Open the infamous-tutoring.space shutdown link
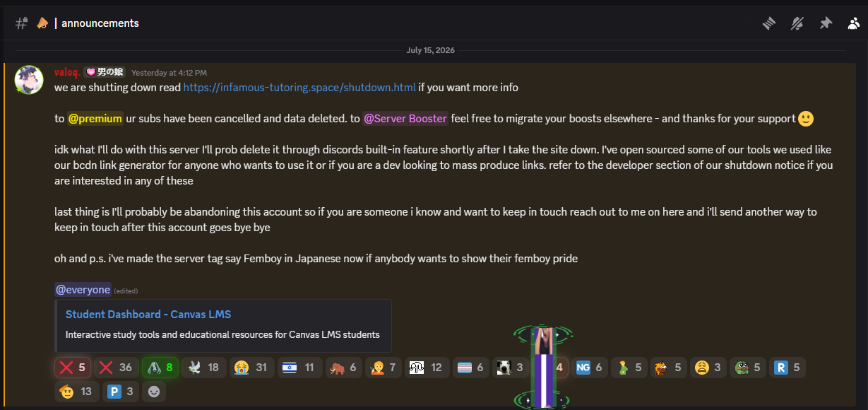Viewport: 868px width, 410px height. pyautogui.click(x=299, y=88)
